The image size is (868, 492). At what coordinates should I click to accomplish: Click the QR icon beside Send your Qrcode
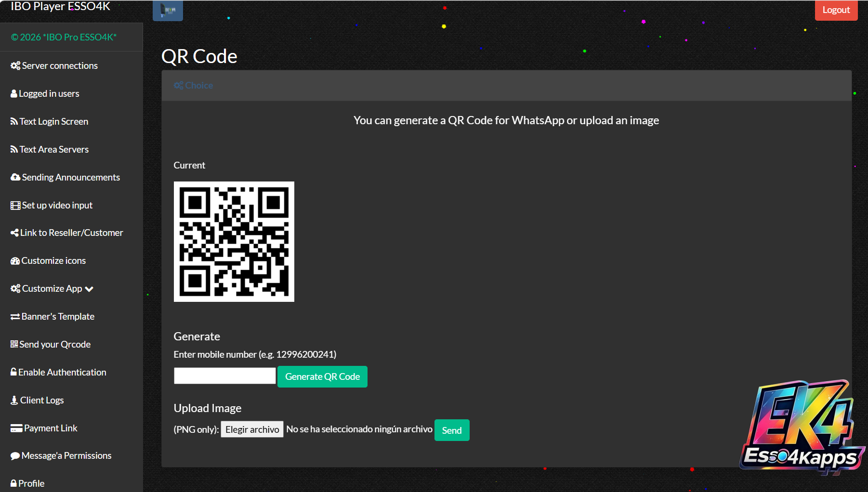point(14,344)
